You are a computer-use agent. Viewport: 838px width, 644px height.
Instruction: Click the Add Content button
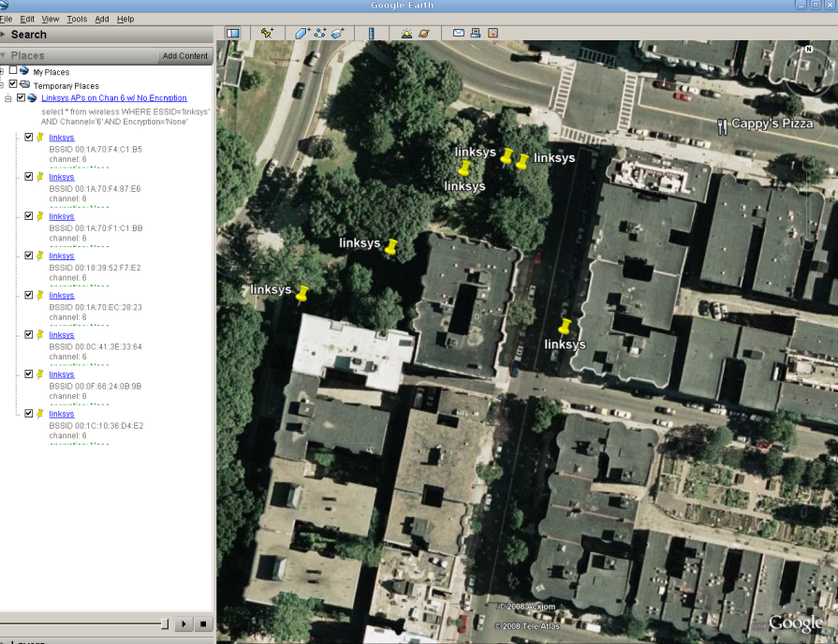184,55
